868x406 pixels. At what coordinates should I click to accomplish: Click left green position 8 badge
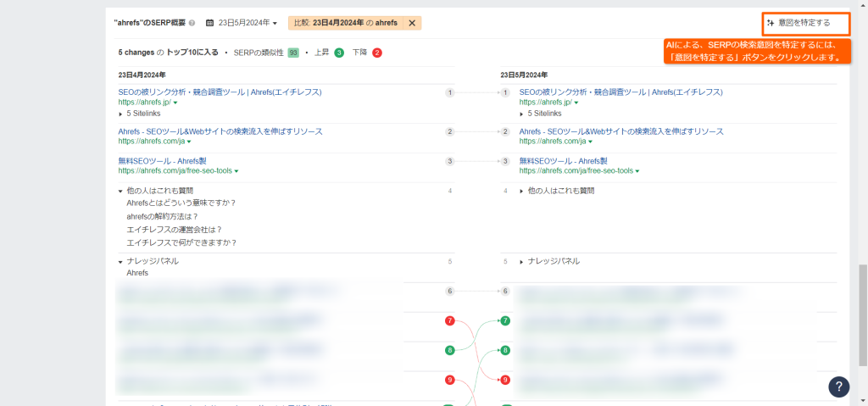[450, 350]
